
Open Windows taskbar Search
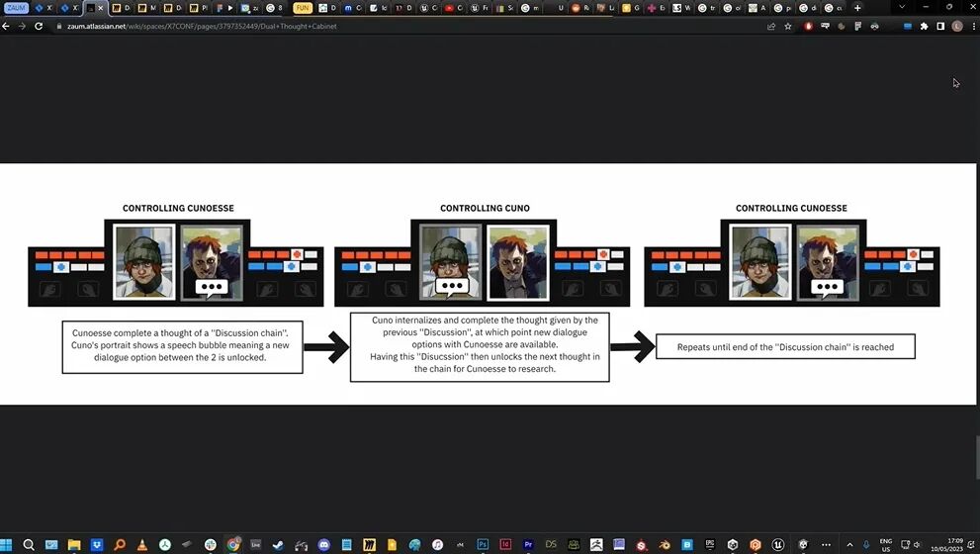(x=28, y=545)
